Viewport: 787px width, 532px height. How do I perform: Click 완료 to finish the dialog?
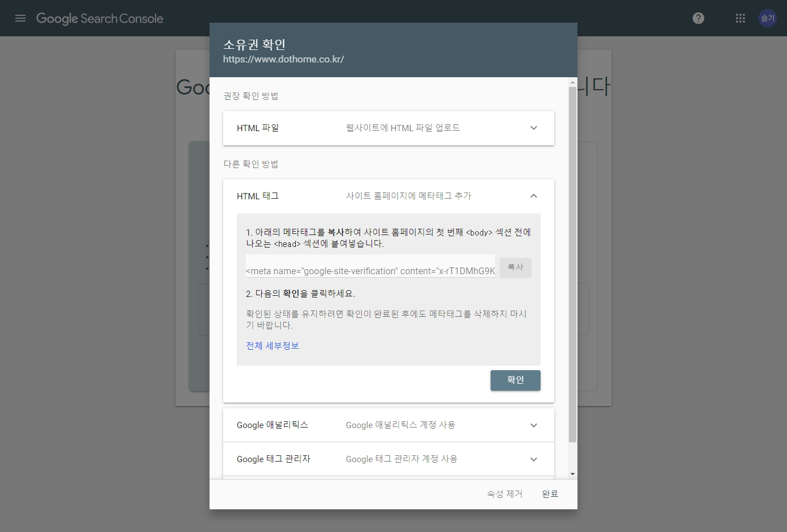(550, 494)
